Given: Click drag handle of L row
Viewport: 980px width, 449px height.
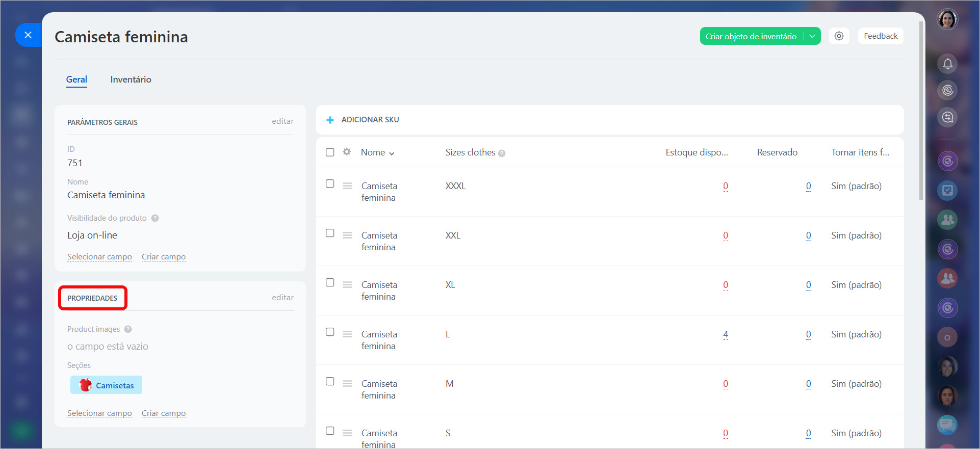Looking at the screenshot, I should [x=347, y=334].
